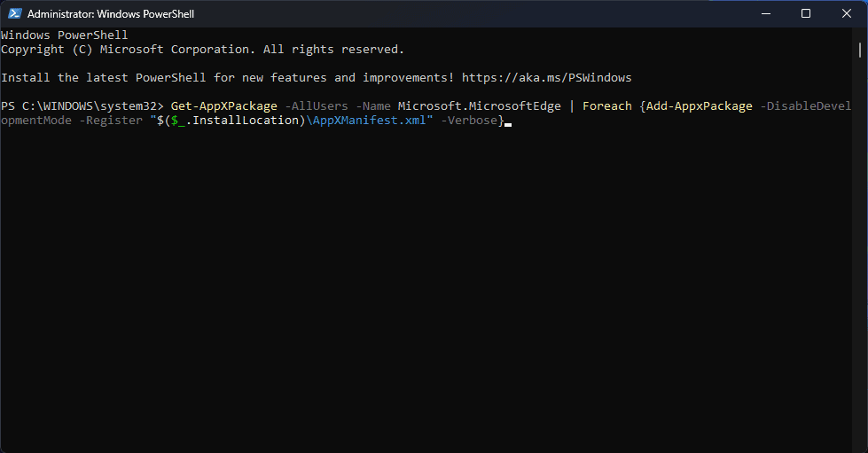The image size is (868, 453).
Task: Click the Get-AppXPackage command text
Action: point(223,106)
